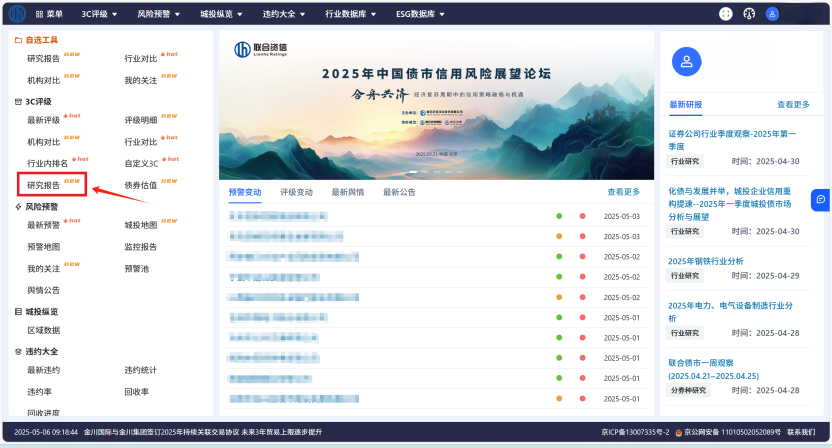Expand the ESG数据库 dropdown in top bar
Screen dimensions: 832x448
tap(420, 14)
